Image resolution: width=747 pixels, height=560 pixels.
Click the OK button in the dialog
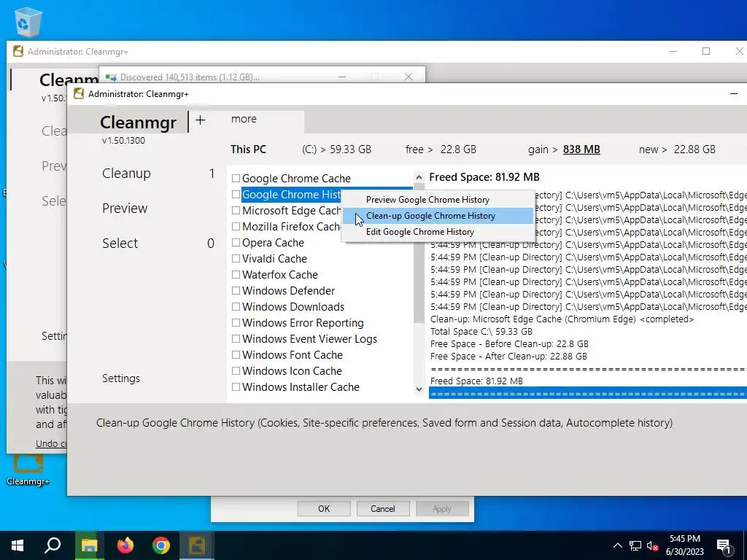click(324, 508)
